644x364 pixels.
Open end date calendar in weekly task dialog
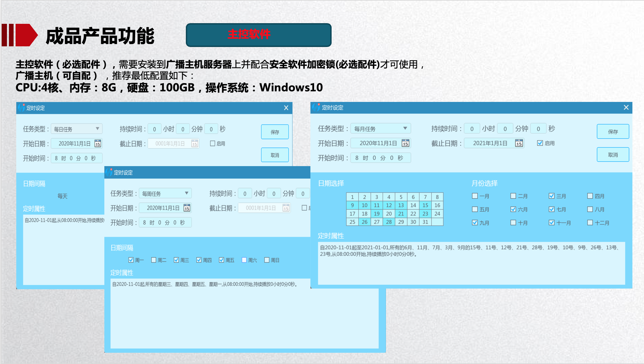pos(286,208)
